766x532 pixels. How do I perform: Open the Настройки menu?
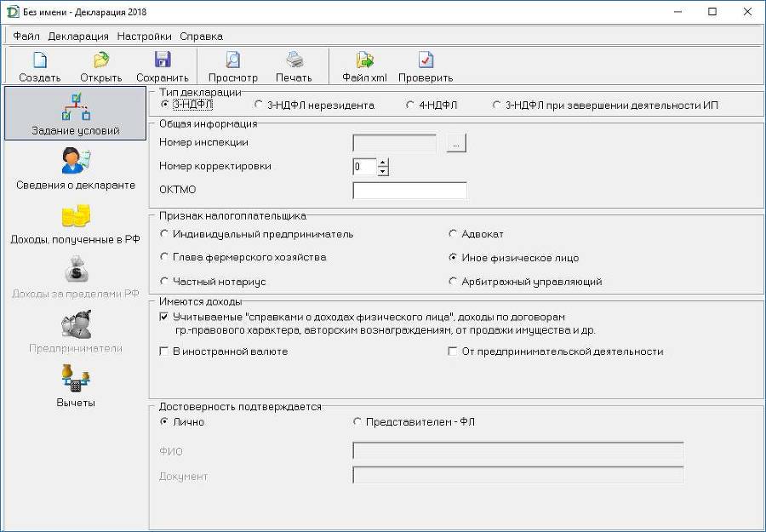144,36
